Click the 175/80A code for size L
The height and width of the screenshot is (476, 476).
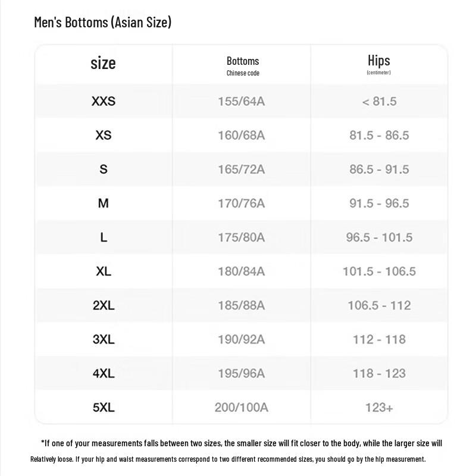click(241, 237)
